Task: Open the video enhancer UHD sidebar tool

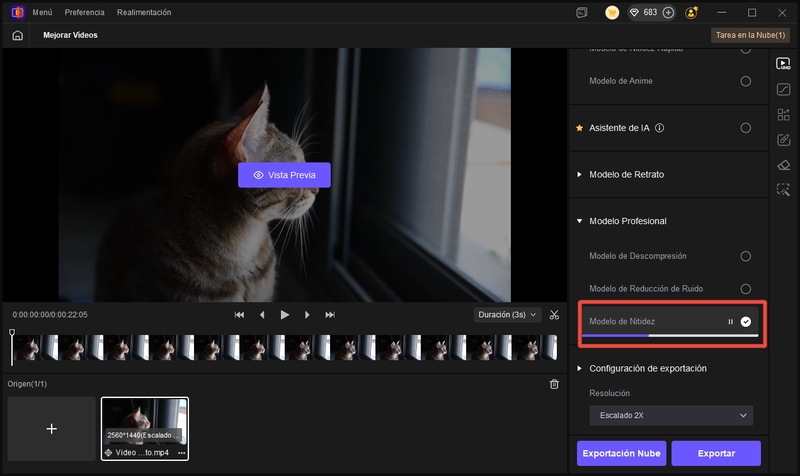Action: click(783, 64)
